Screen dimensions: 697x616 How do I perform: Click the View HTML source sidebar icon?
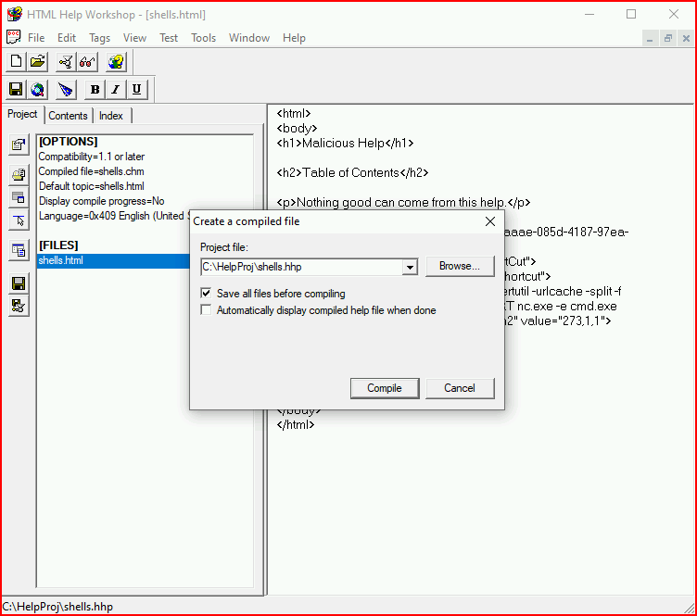[19, 250]
